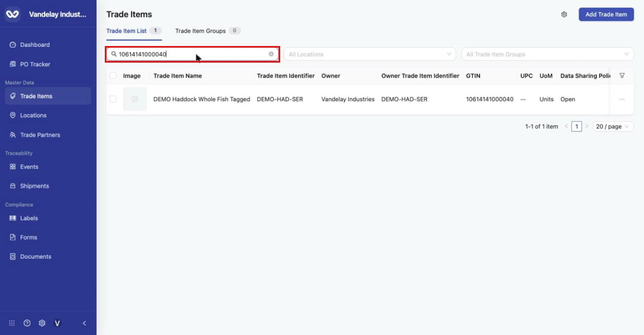The width and height of the screenshot is (644, 335).
Task: Open Trade Partners in sidebar
Action: [x=40, y=135]
